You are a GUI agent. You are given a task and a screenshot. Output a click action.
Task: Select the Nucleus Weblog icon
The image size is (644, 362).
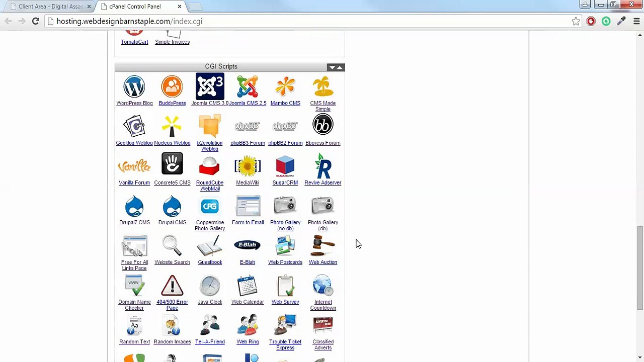click(x=172, y=126)
